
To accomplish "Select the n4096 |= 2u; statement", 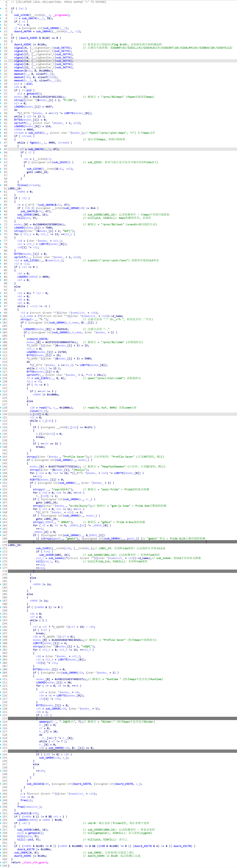I will 42,584.
